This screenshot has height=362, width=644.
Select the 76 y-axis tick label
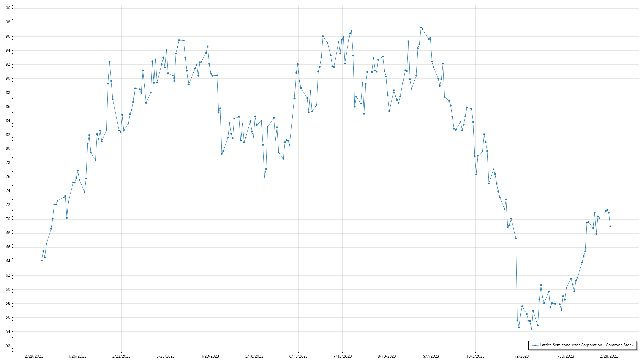8,177
